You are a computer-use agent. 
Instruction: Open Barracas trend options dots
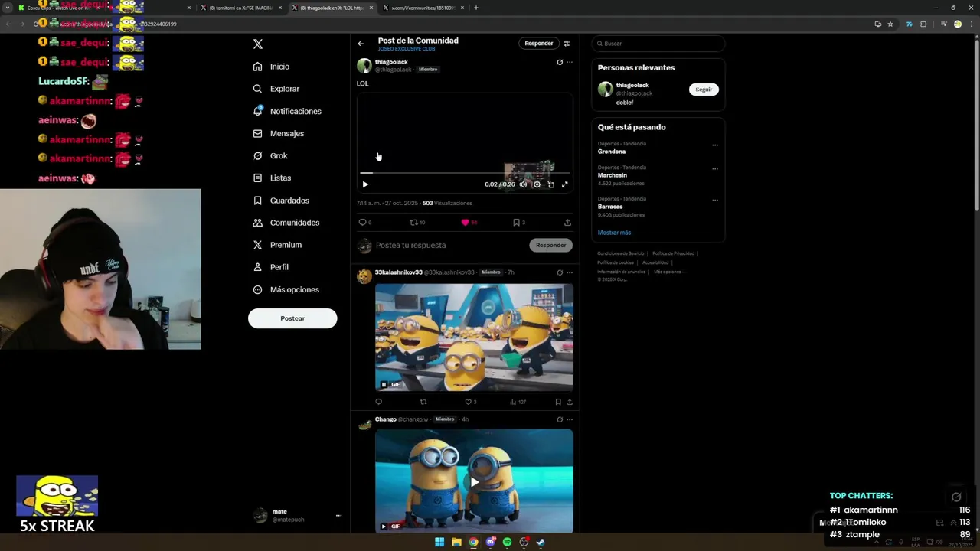715,201
